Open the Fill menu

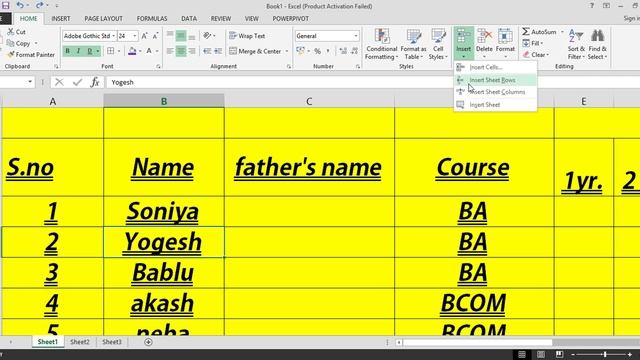(533, 43)
